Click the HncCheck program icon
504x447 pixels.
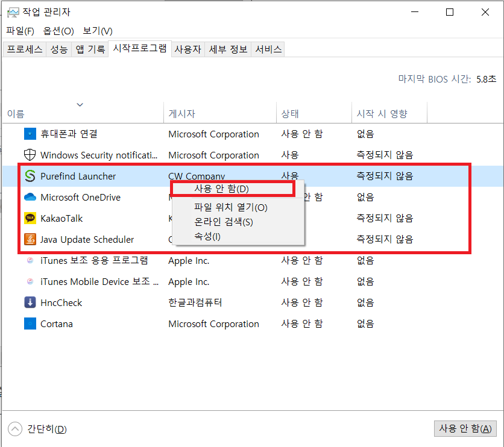pos(30,302)
